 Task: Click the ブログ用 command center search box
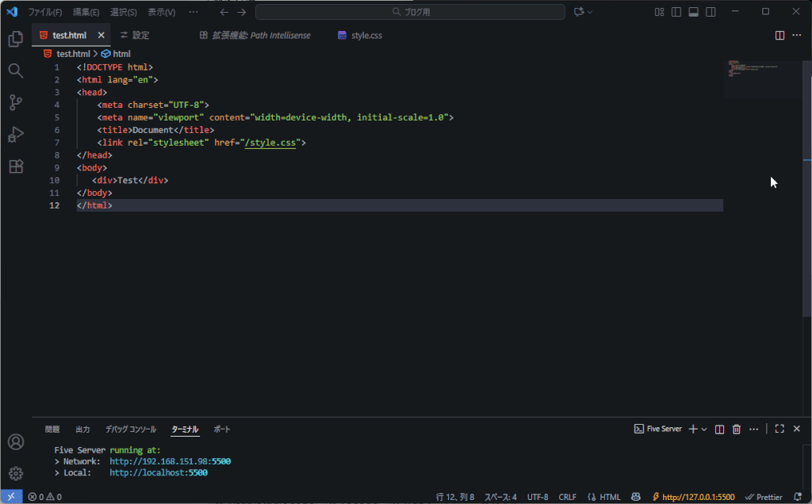tap(410, 12)
